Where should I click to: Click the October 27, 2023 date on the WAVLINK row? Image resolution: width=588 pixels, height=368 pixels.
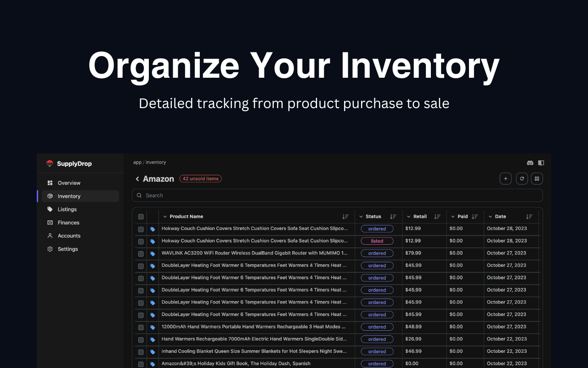pos(507,253)
